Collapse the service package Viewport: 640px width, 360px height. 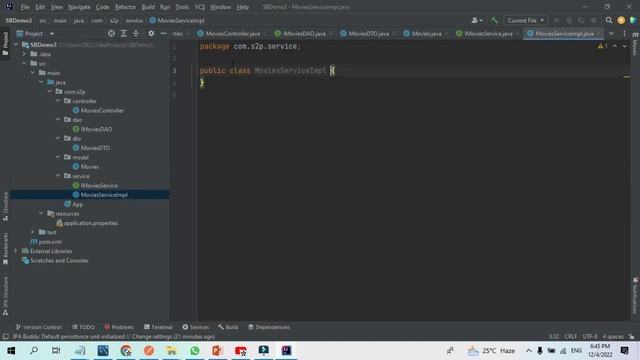coord(58,176)
